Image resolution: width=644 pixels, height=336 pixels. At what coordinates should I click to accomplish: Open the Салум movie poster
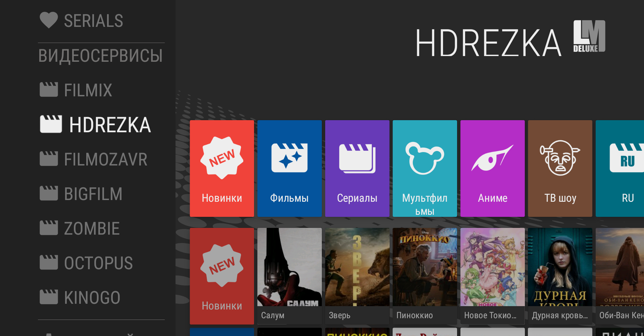[289, 276]
